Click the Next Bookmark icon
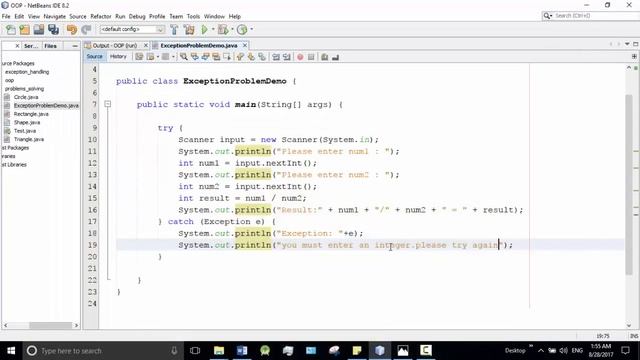 tap(251, 57)
